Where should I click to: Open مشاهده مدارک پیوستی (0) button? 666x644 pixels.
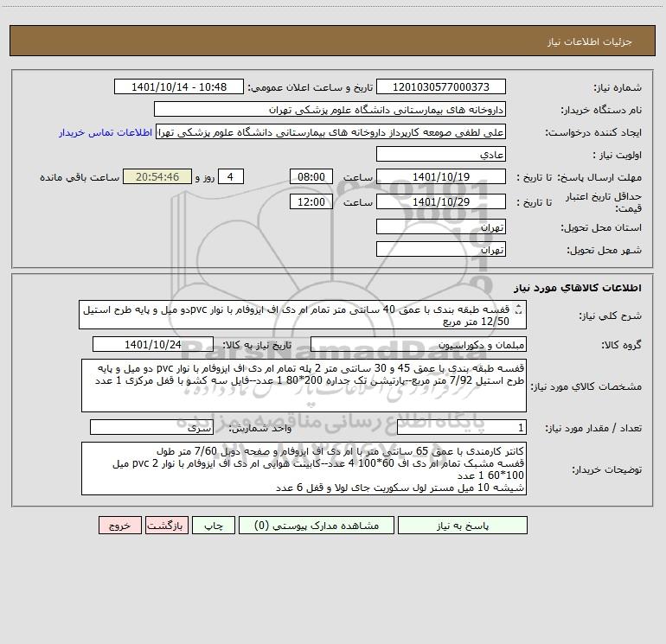pyautogui.click(x=317, y=526)
